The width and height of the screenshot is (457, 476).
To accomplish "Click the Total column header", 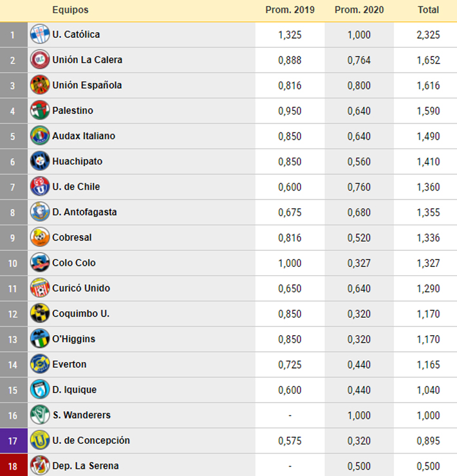I will click(x=429, y=10).
